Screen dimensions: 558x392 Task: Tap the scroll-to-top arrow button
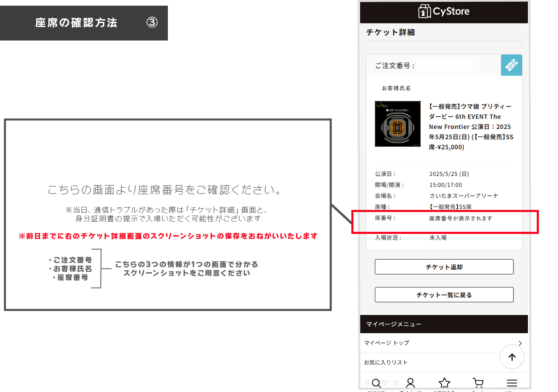coord(512,357)
